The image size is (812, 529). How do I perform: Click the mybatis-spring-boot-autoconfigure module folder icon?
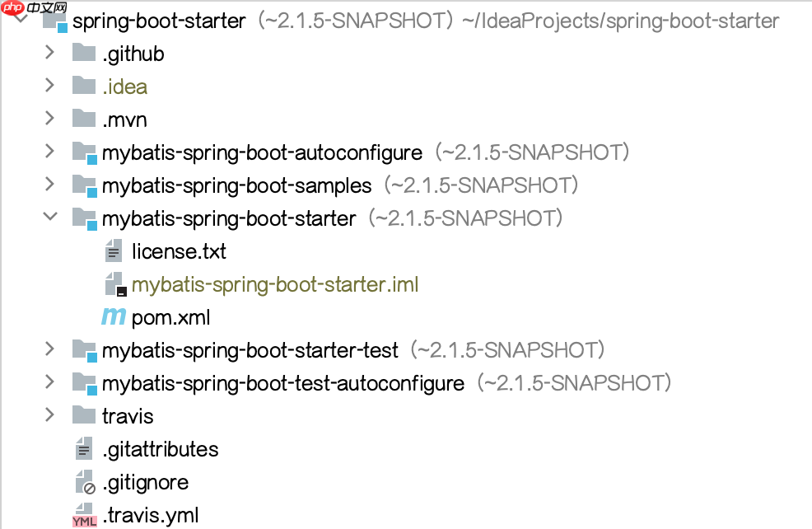click(84, 152)
